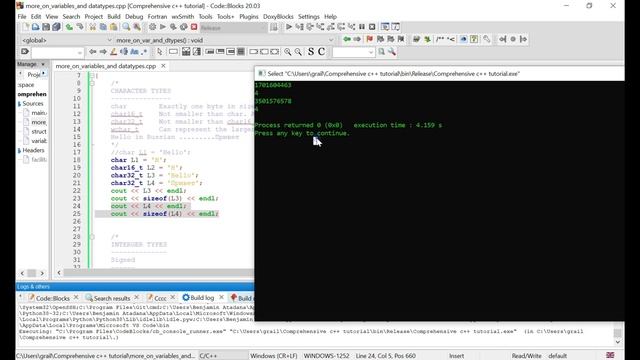Collapse the code fold marker at line 28
The width and height of the screenshot is (640, 360).
92,237
